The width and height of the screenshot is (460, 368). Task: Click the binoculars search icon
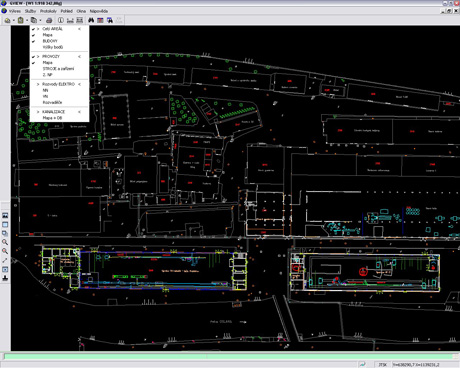(91, 20)
